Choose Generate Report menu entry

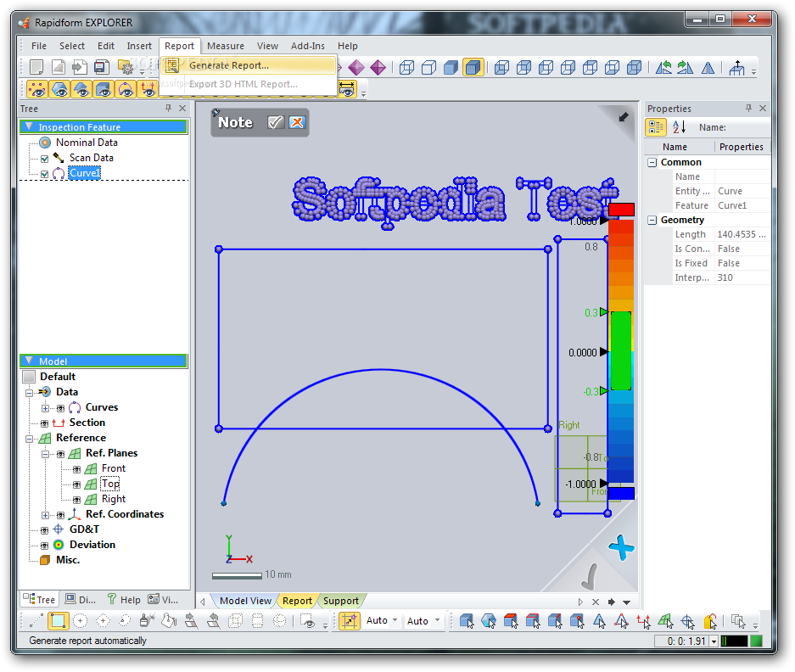pos(249,65)
